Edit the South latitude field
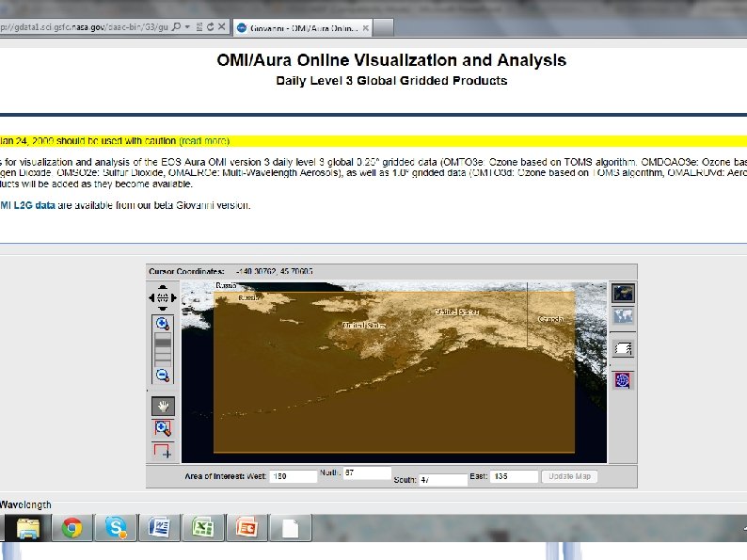Image resolution: width=747 pixels, height=560 pixels. click(443, 479)
